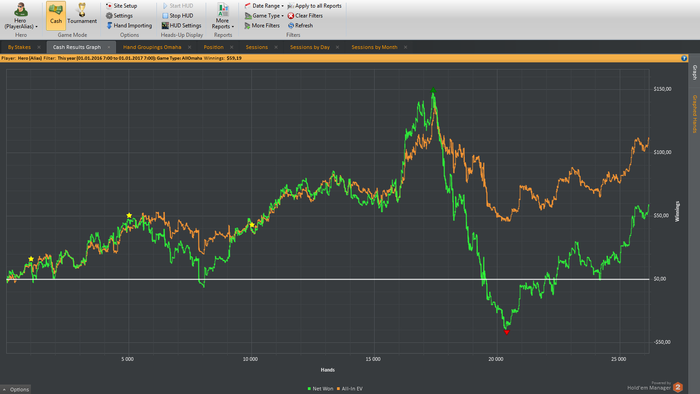The image size is (700, 394).
Task: Toggle the All-In EV legend series
Action: [x=350, y=389]
